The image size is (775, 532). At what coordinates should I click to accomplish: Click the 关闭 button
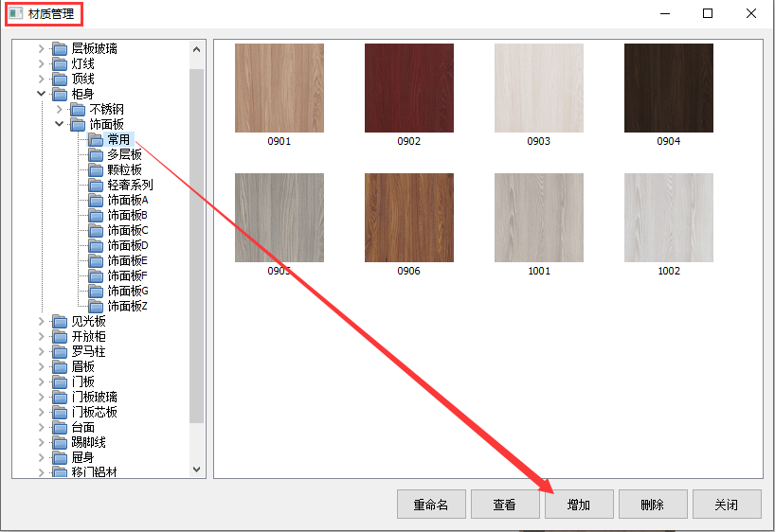click(727, 505)
